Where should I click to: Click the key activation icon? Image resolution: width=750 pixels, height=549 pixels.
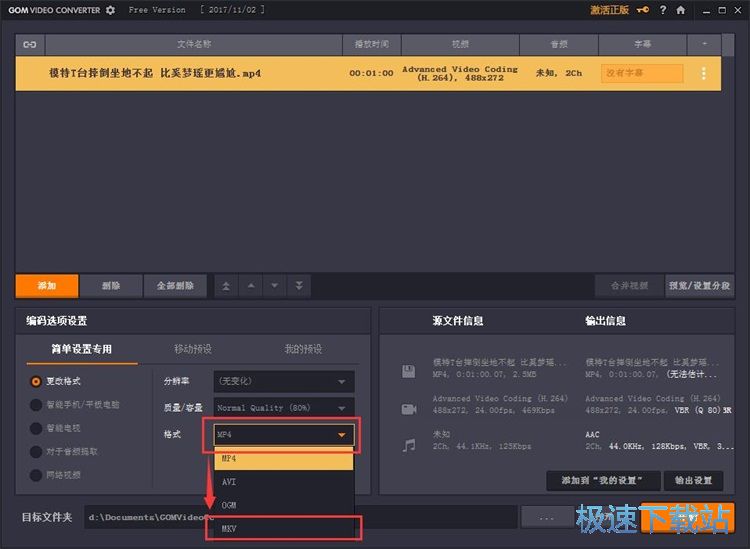[x=643, y=10]
